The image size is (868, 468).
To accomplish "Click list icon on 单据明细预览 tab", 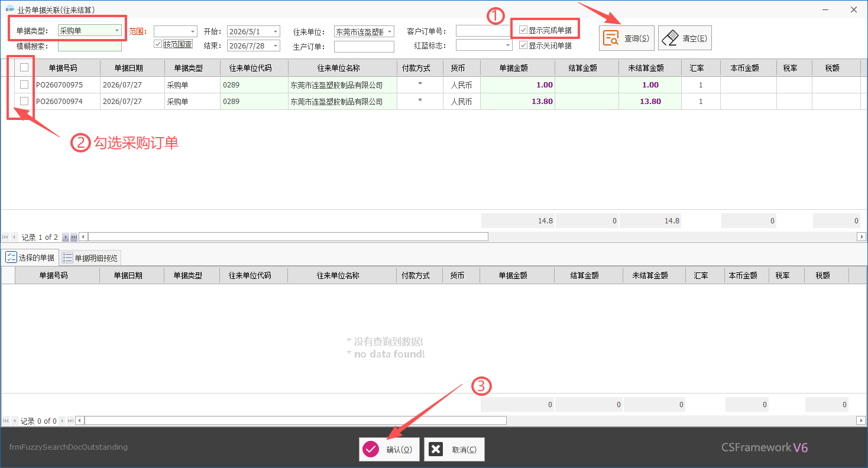I will click(67, 258).
